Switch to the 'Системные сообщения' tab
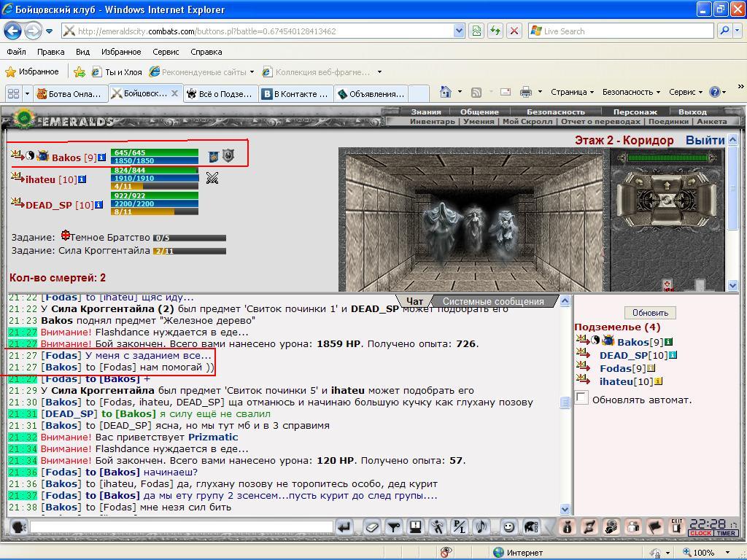Screen dimensions: 747x560 pos(493,301)
